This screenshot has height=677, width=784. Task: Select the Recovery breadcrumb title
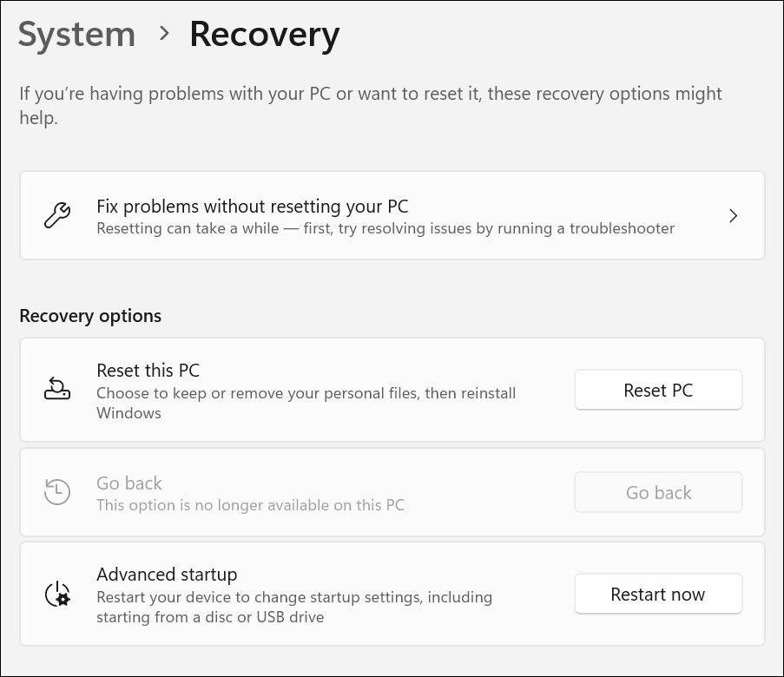point(264,35)
